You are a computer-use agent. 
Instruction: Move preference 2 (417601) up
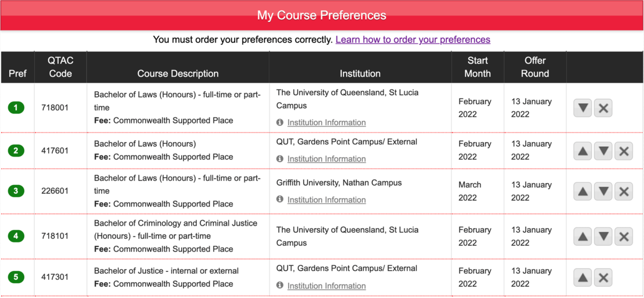[583, 151]
